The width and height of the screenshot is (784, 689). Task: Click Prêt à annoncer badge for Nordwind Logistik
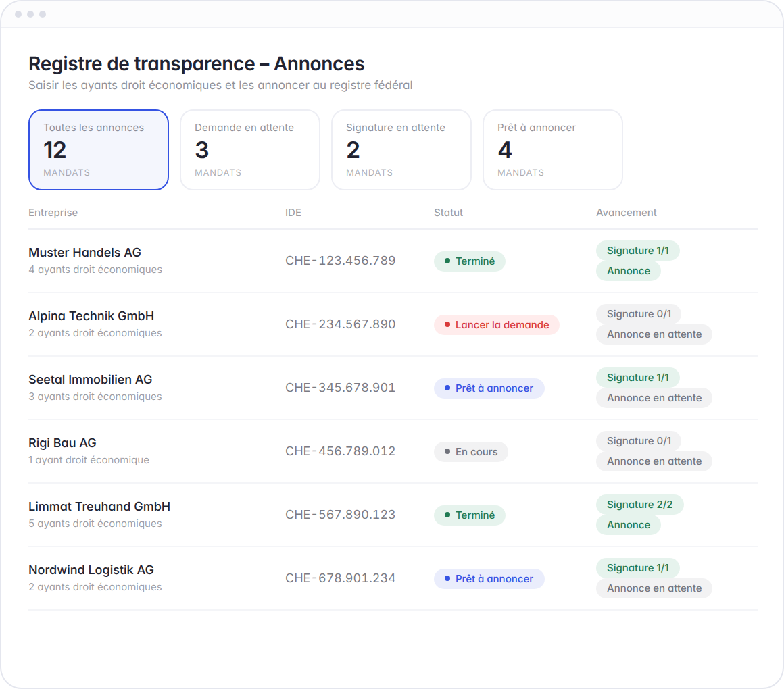[489, 579]
